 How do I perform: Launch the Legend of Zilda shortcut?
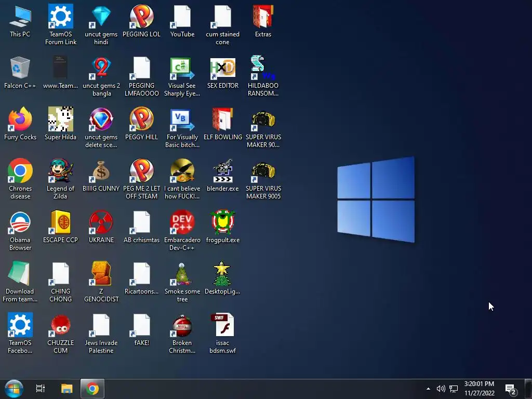coord(60,179)
